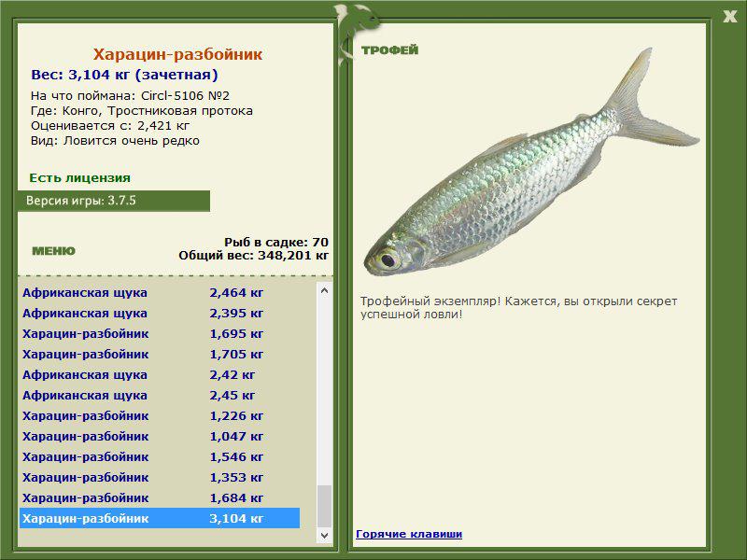Click Общий вес: 348,201 кг text

(x=253, y=255)
